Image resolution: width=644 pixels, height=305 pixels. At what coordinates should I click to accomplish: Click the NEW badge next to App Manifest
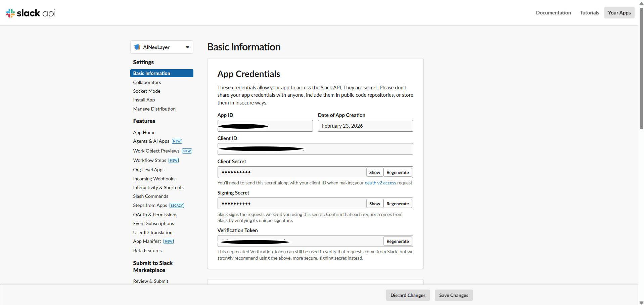[169, 241]
